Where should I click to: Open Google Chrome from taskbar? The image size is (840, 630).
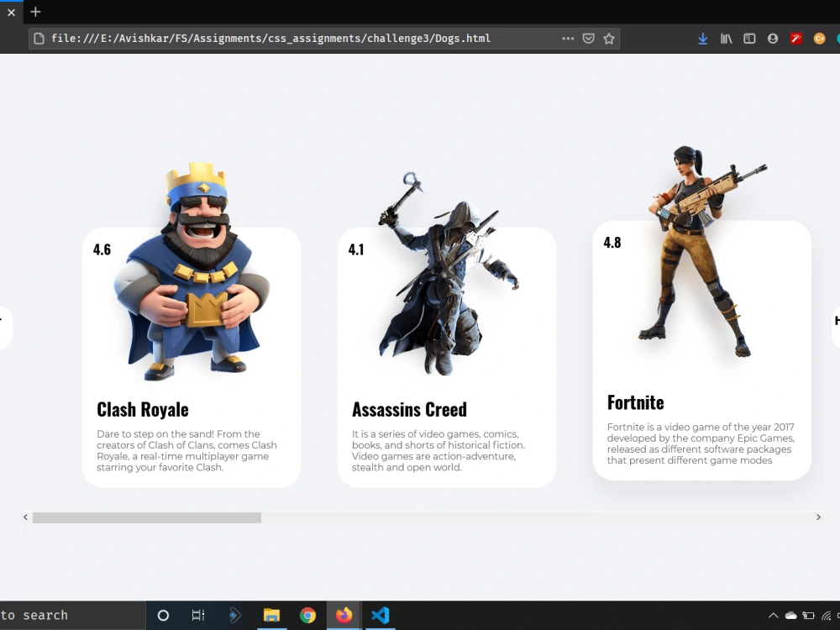coord(307,616)
